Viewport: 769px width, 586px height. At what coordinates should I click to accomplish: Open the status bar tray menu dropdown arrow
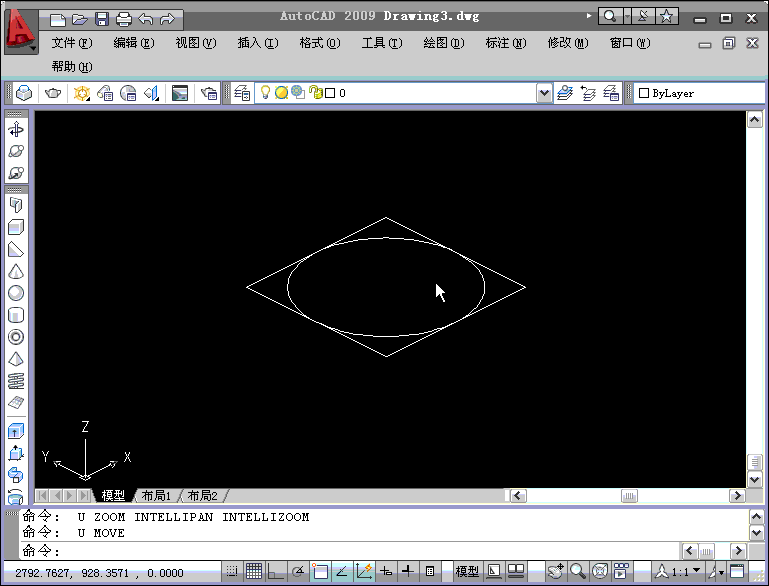[x=722, y=572]
